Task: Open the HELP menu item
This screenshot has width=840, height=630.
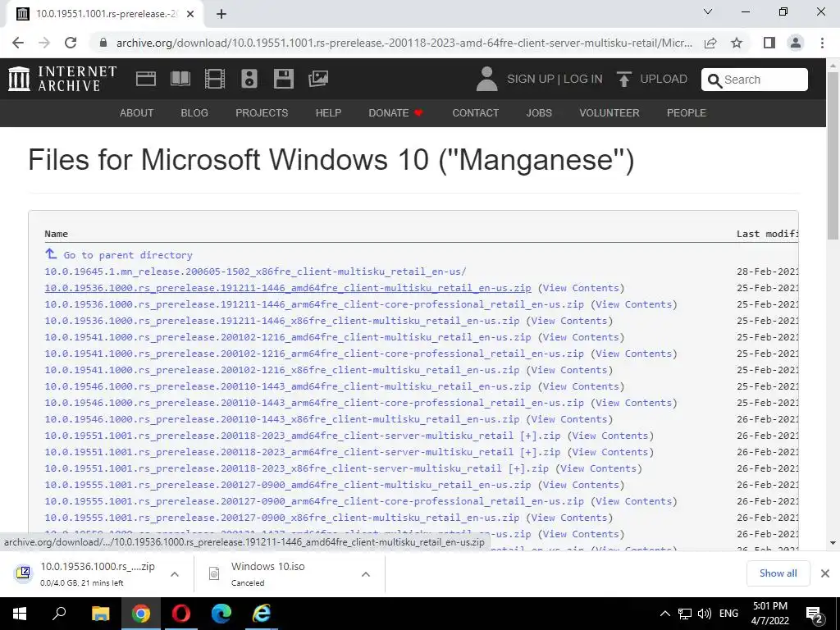Action: (328, 113)
